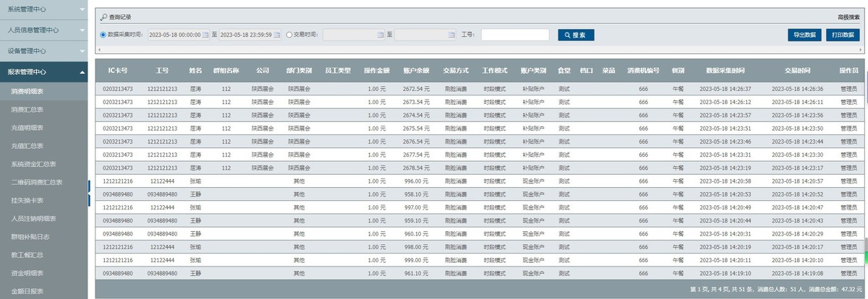868x299 pixels.
Task: Sort by the 姓名 column header
Action: (195, 70)
